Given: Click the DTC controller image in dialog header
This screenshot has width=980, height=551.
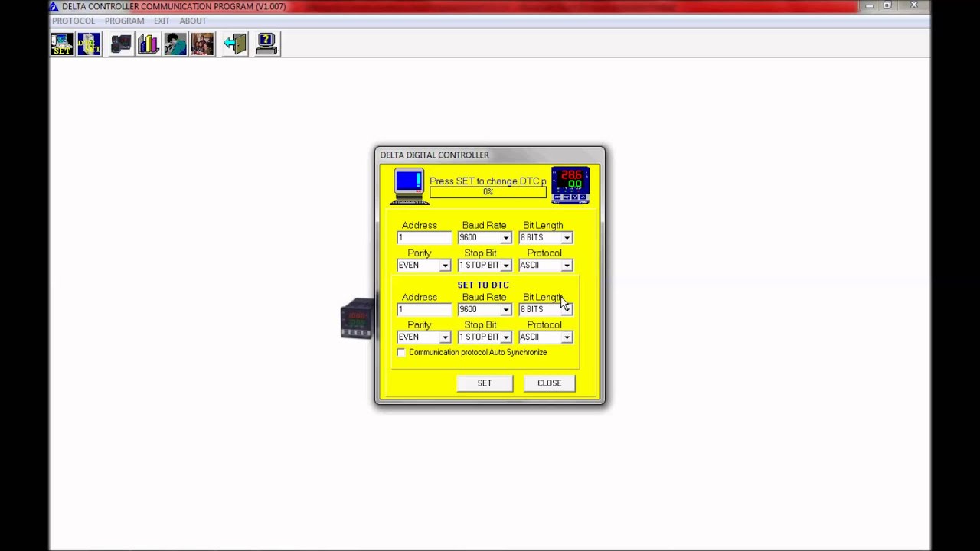Looking at the screenshot, I should tap(570, 185).
